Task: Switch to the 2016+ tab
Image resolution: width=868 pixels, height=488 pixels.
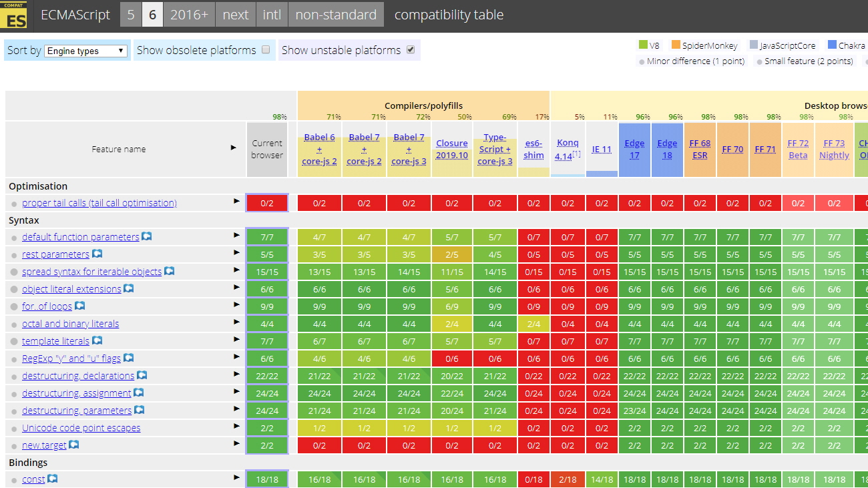Action: (x=189, y=15)
